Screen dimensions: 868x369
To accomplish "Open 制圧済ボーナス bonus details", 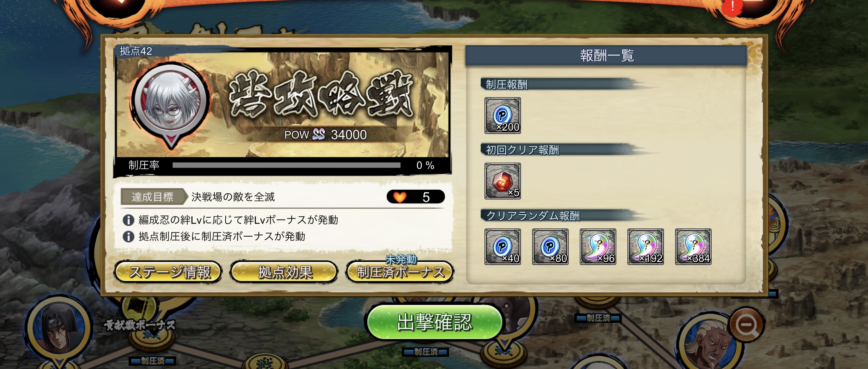I will [400, 272].
